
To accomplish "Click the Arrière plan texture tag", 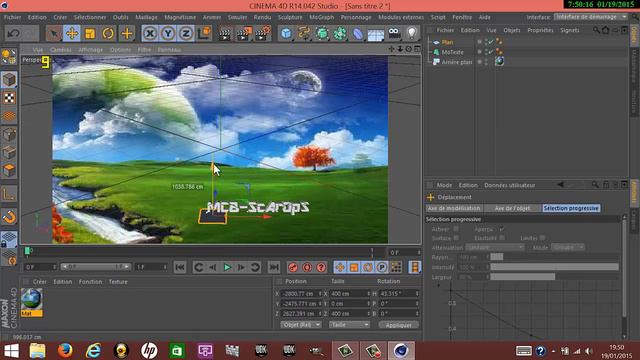I will [x=499, y=62].
